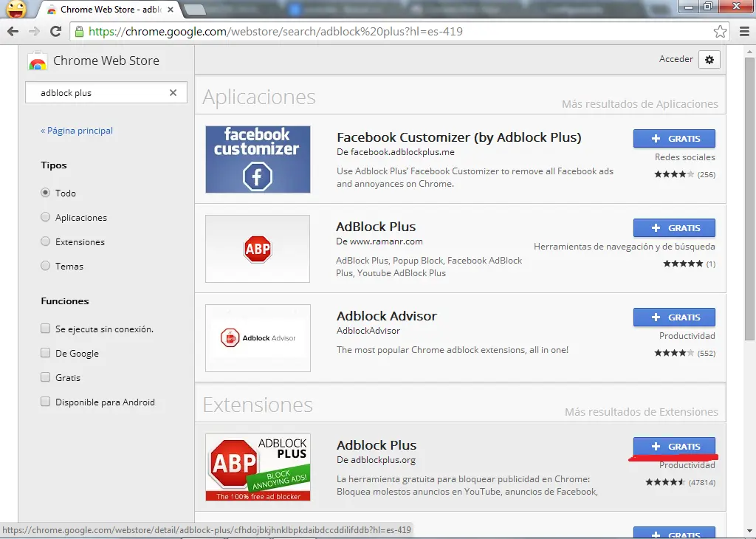756x539 pixels.
Task: Open the AdBlock Plus www.ramanr.com title
Action: (376, 227)
